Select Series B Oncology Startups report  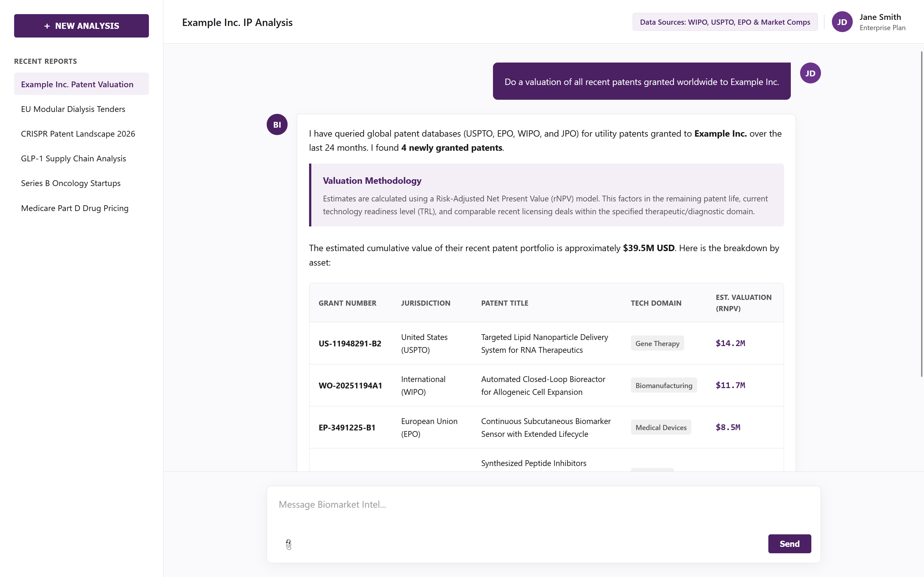tap(71, 183)
